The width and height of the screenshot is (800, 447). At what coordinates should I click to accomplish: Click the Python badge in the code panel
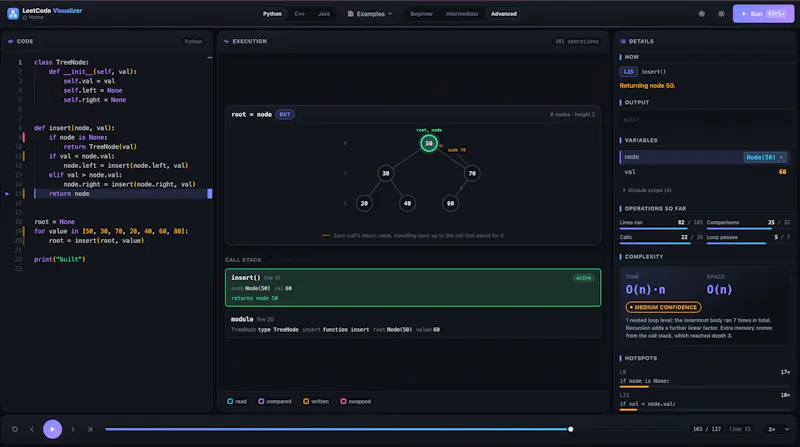193,41
